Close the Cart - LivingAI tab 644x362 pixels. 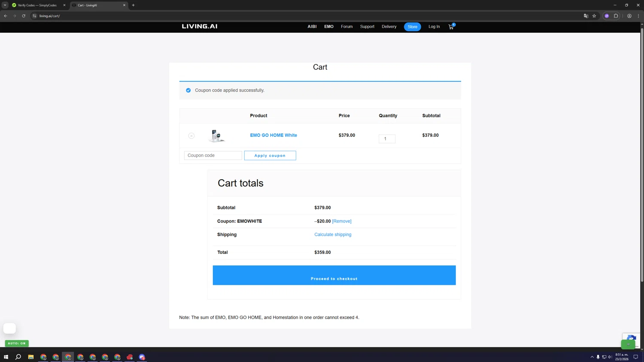(x=125, y=5)
